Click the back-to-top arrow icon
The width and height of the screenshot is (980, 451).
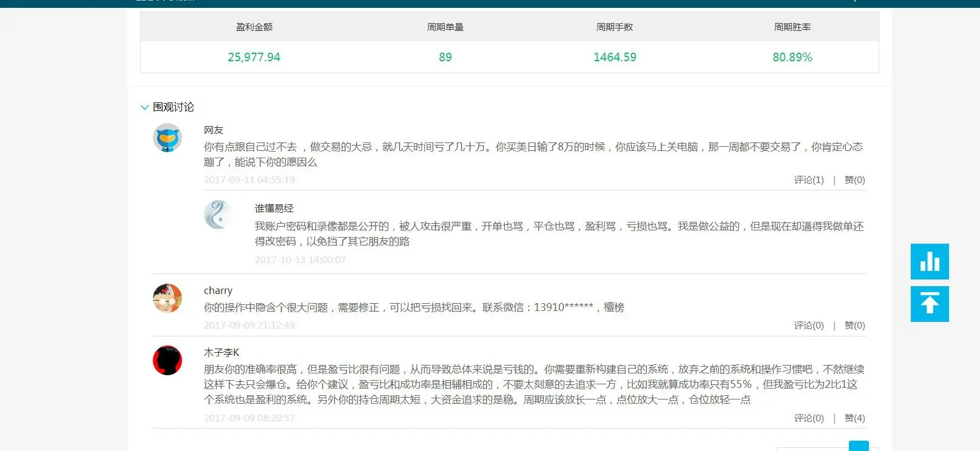[930, 304]
